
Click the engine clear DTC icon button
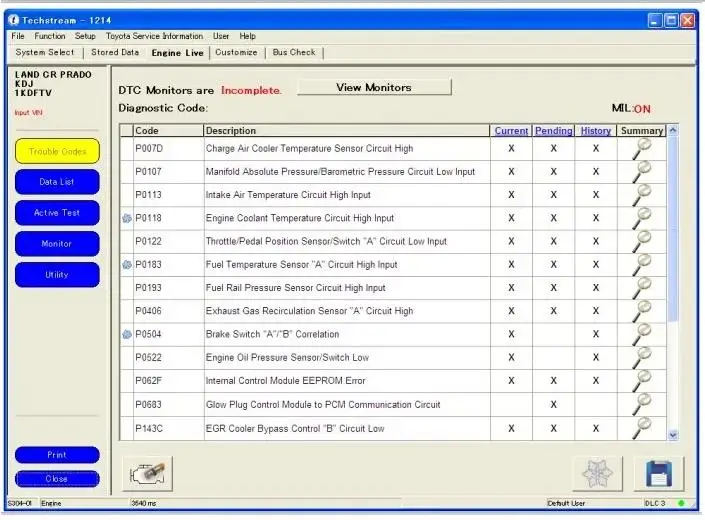coord(147,474)
